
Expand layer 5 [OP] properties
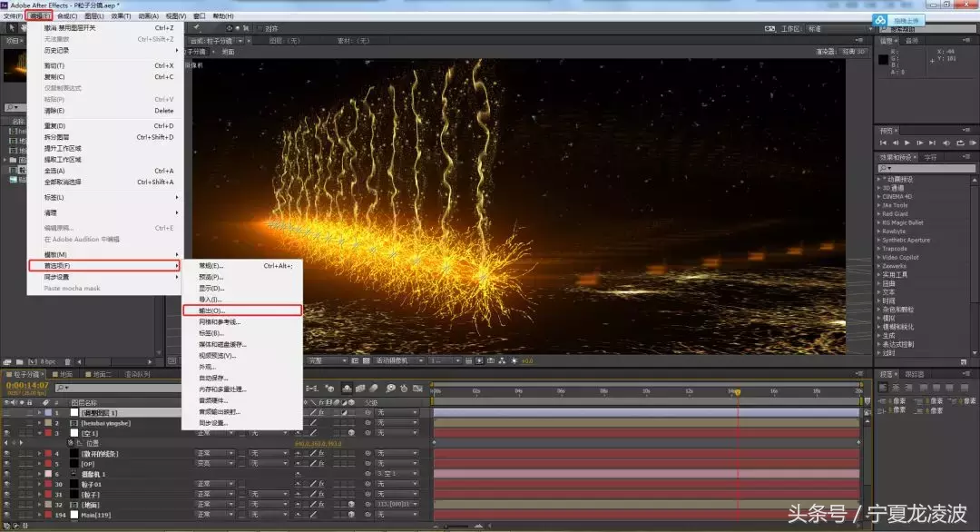(40, 463)
